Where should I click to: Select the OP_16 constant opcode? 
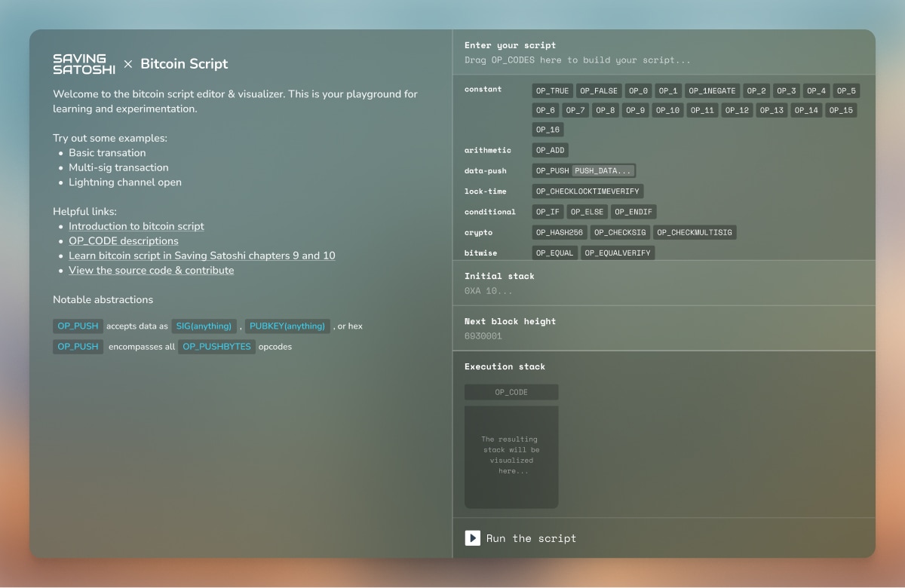click(x=547, y=129)
